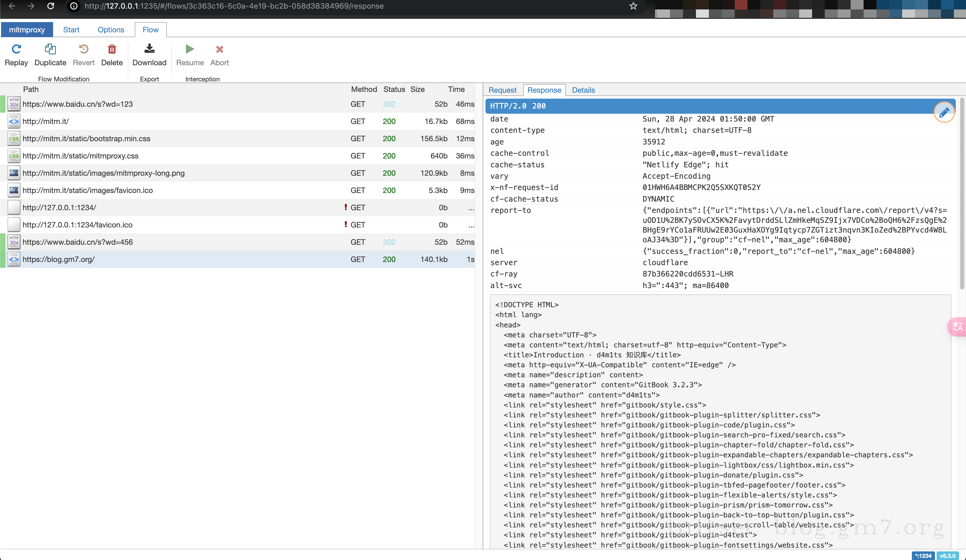This screenshot has height=560, width=966.
Task: Duplicate the selected flow
Action: (50, 49)
